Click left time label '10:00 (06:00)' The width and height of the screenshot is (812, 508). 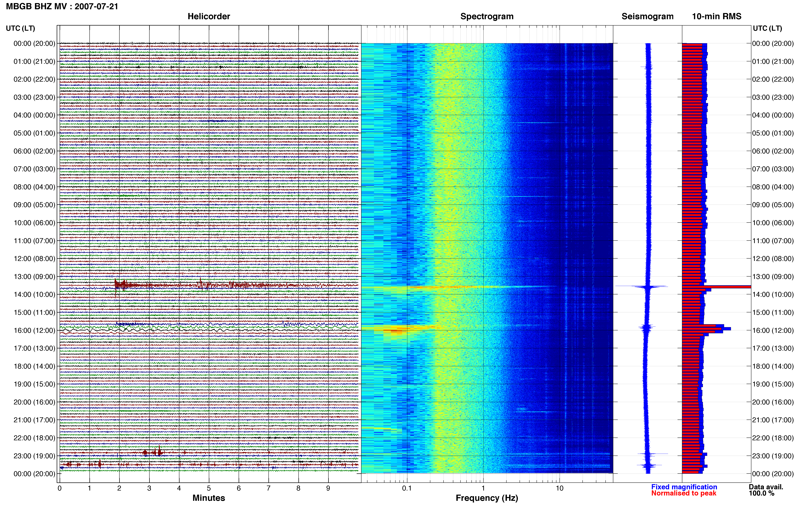coord(34,223)
